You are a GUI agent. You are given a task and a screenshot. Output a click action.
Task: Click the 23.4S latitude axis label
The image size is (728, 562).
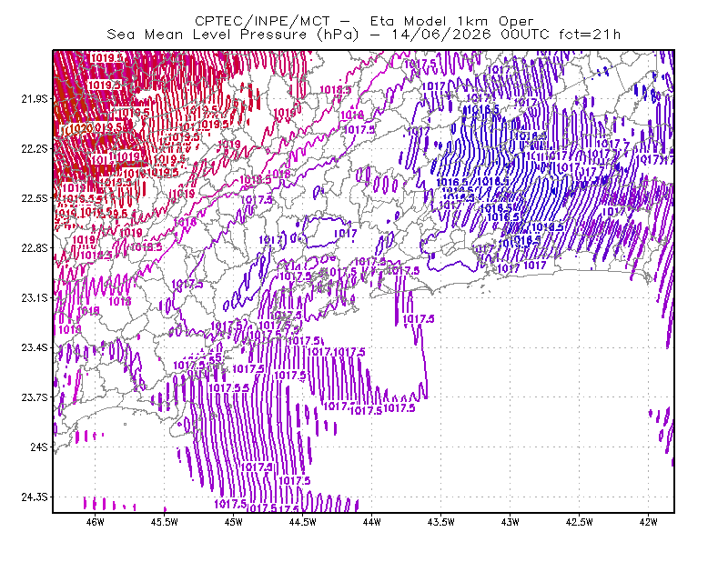pos(34,347)
